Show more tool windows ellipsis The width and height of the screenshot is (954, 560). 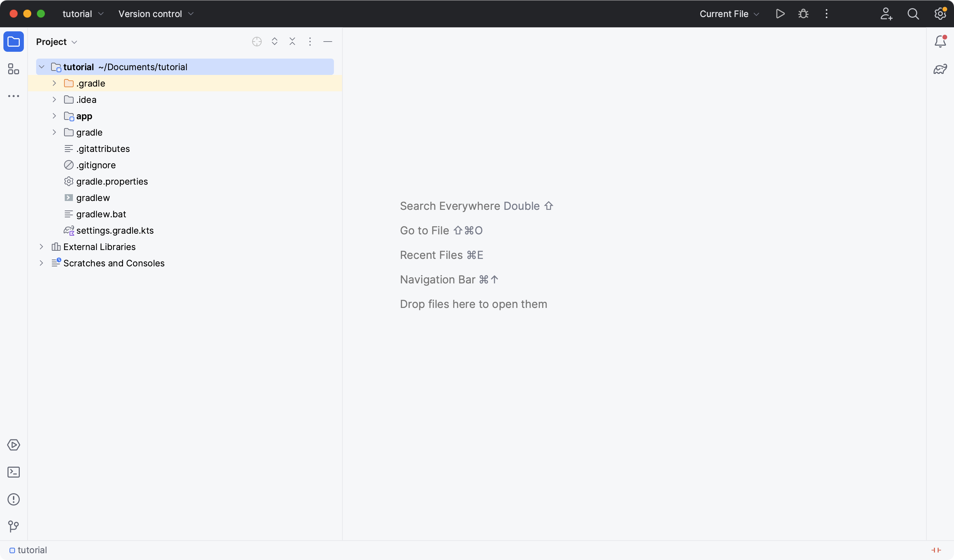[14, 96]
